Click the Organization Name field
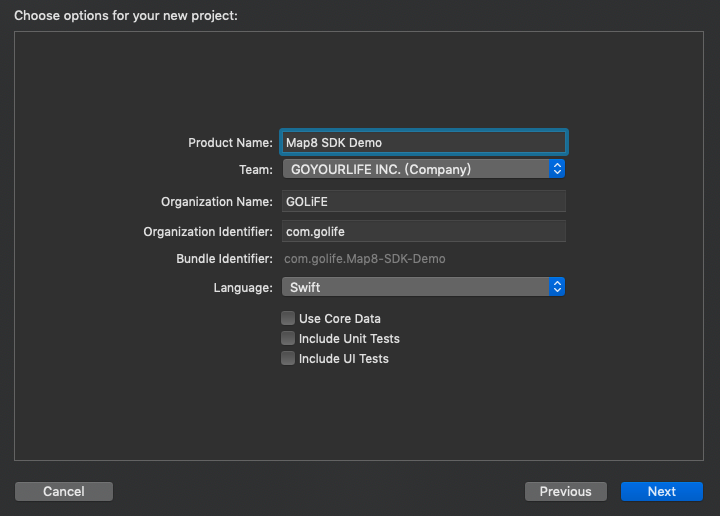The width and height of the screenshot is (720, 516). [423, 201]
